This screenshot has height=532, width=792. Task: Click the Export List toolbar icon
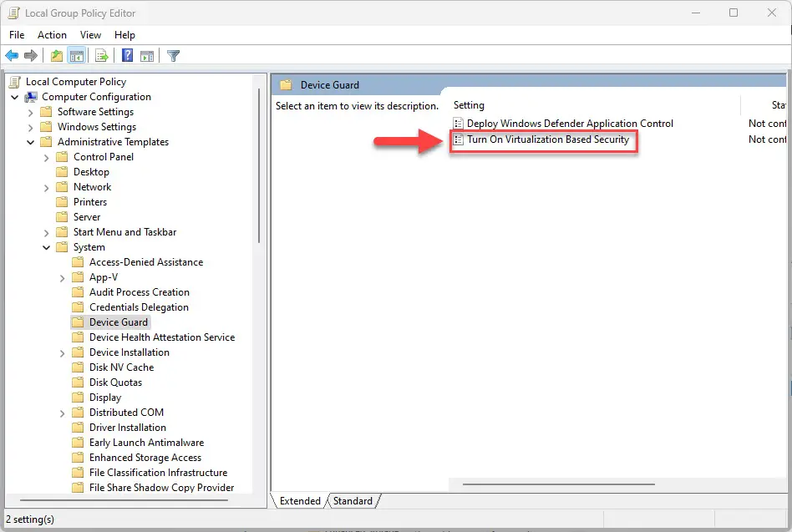pyautogui.click(x=102, y=55)
